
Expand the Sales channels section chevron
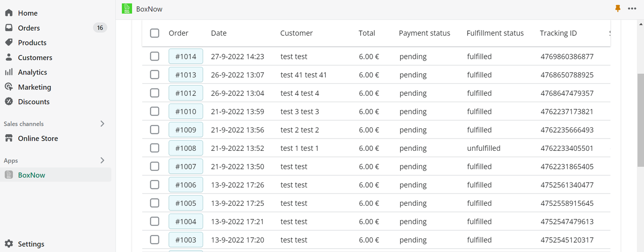tap(102, 124)
